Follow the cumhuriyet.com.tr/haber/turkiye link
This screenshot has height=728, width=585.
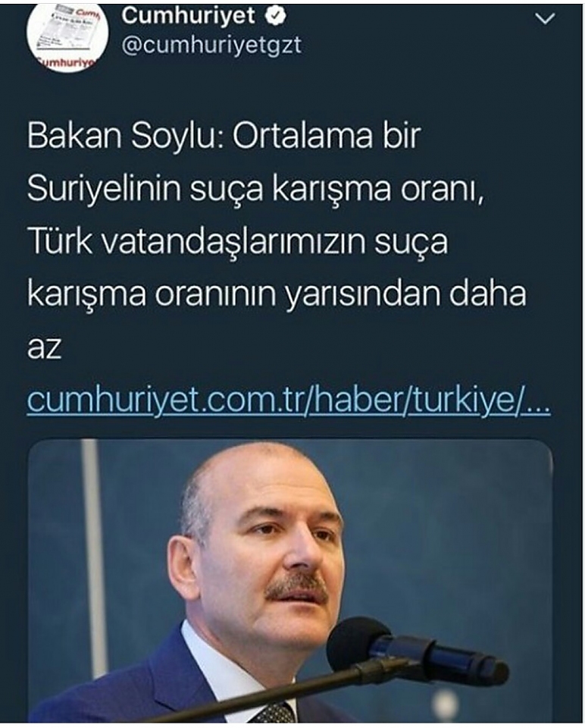pyautogui.click(x=289, y=400)
